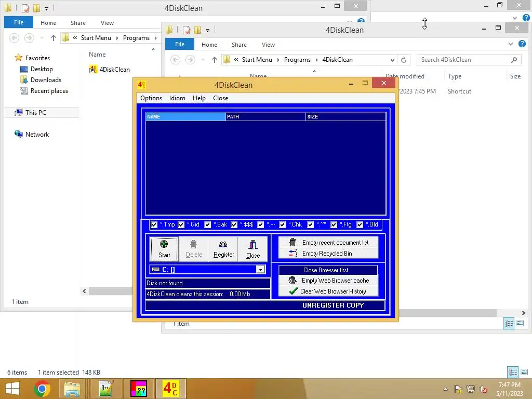Click Help icon in front Explorer ribbon
The height and width of the screenshot is (399, 532).
coord(522,44)
